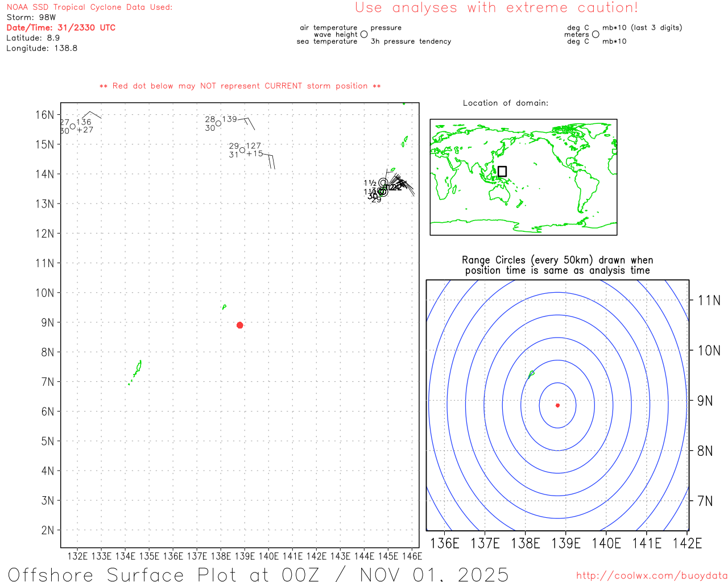
Task: Click '146E' longitude label on main map
Action: (412, 556)
